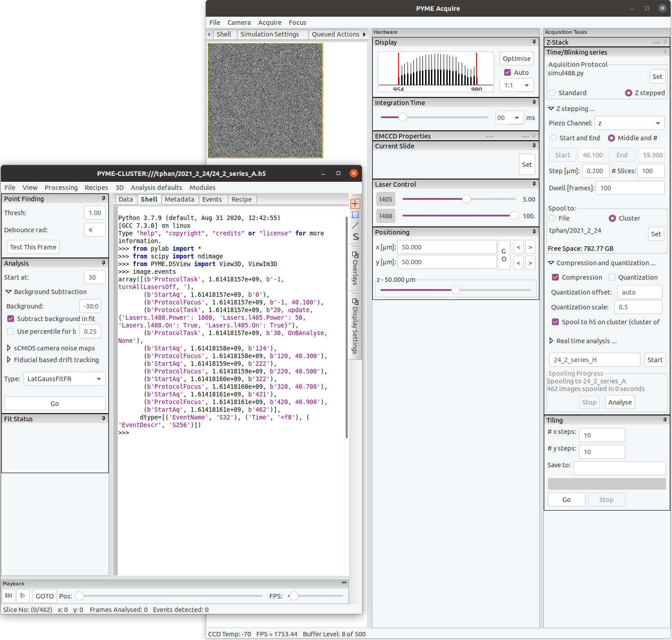Open the Display Settings side panel
Screen dimensions: 672x640
(355, 327)
